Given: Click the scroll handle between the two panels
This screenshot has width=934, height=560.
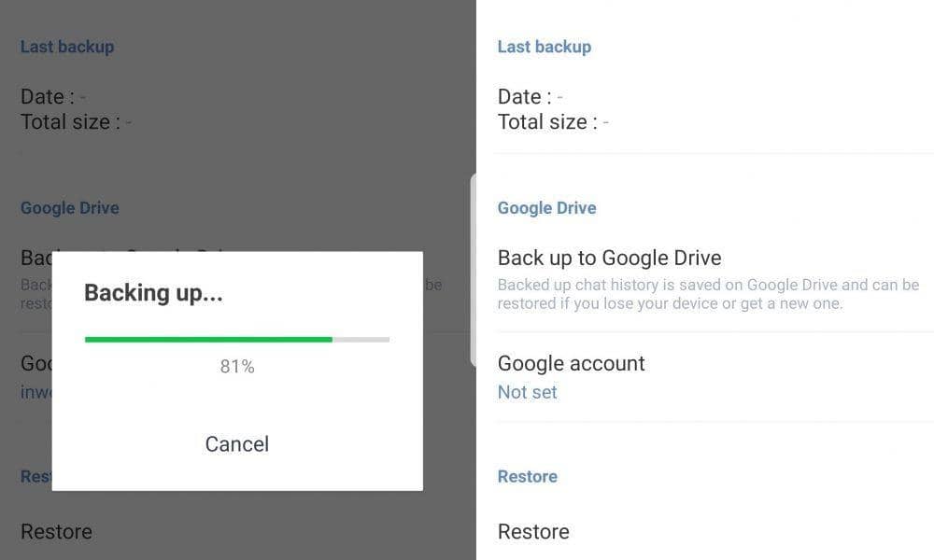Looking at the screenshot, I should click(474, 269).
